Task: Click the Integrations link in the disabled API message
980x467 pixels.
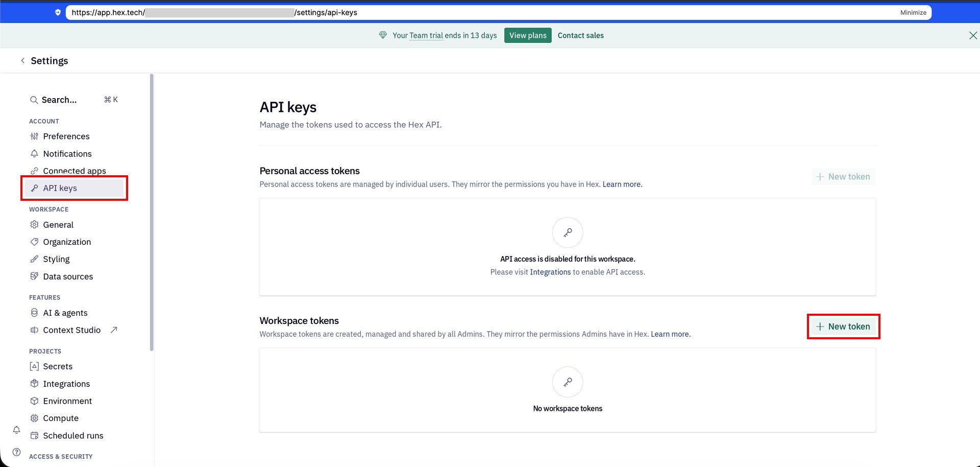Action: [x=550, y=272]
